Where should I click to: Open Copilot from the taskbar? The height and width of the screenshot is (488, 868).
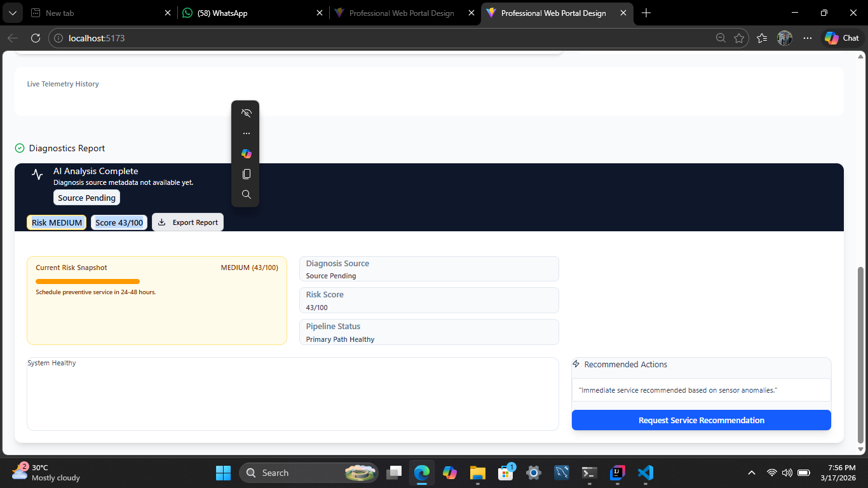(x=450, y=473)
